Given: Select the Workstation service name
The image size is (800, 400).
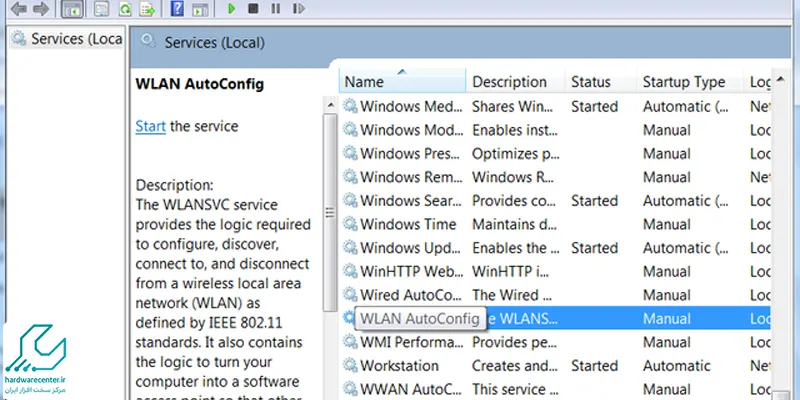Looking at the screenshot, I should coord(399,366).
